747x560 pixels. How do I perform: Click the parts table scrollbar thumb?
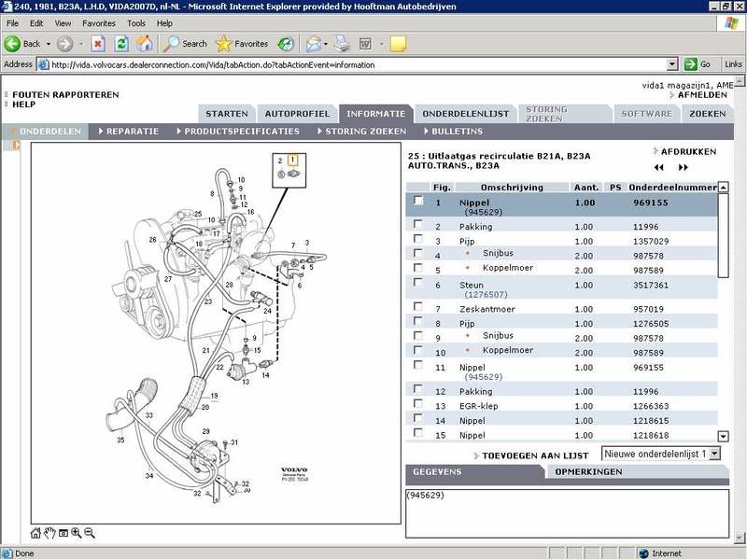(x=723, y=235)
